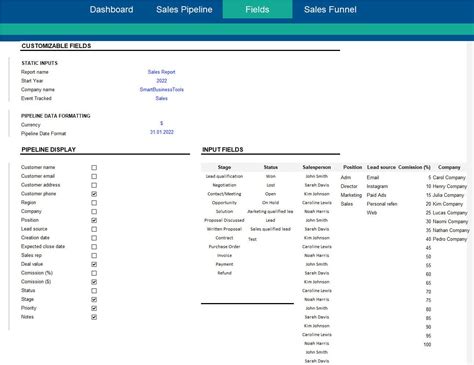
Task: Toggle the Sales rep checkbox
Action: [94, 256]
